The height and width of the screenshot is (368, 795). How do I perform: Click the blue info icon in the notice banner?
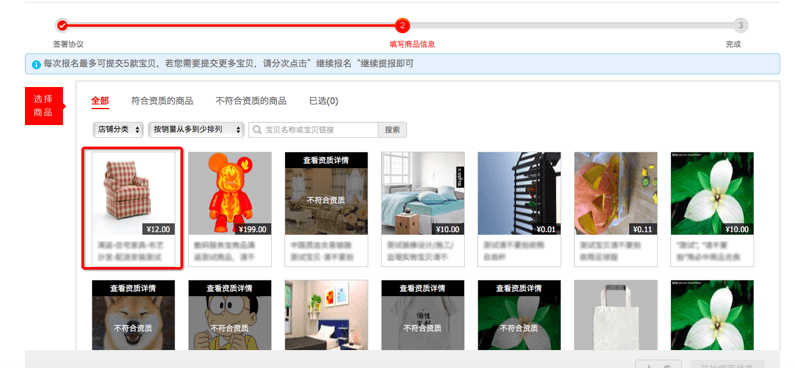click(x=36, y=64)
